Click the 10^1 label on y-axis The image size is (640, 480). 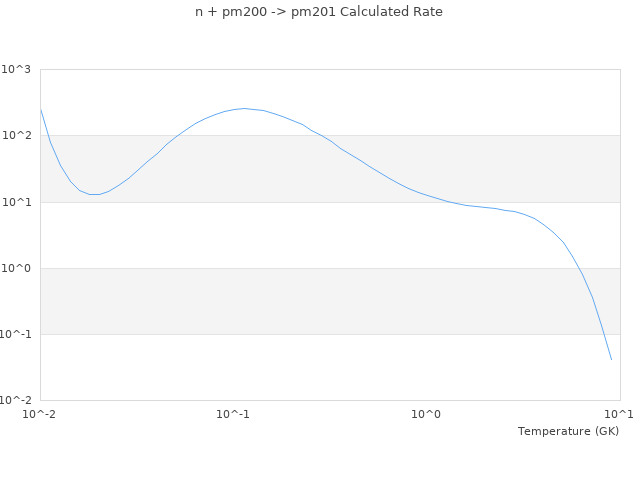16,202
